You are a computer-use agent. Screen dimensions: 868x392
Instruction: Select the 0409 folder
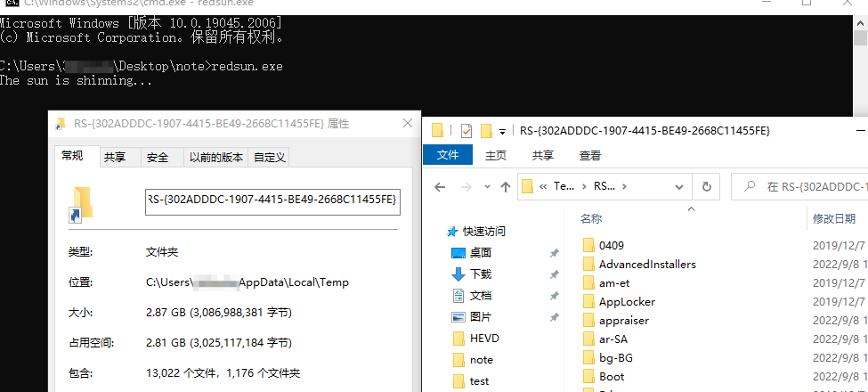click(611, 245)
